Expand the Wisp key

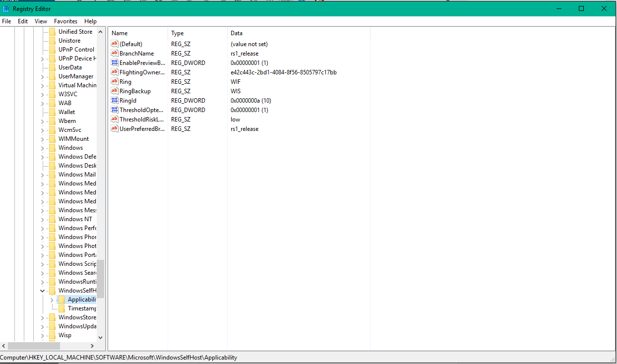(43, 335)
